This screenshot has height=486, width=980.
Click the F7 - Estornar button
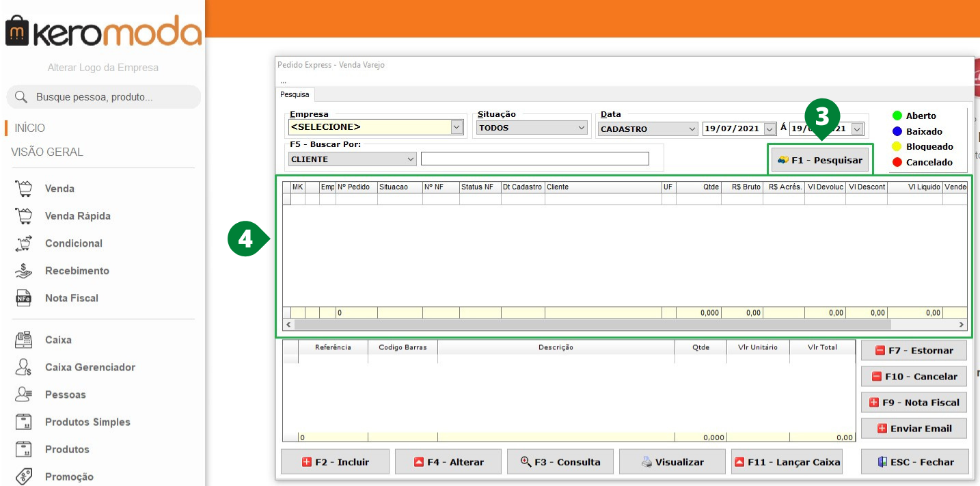tap(914, 350)
